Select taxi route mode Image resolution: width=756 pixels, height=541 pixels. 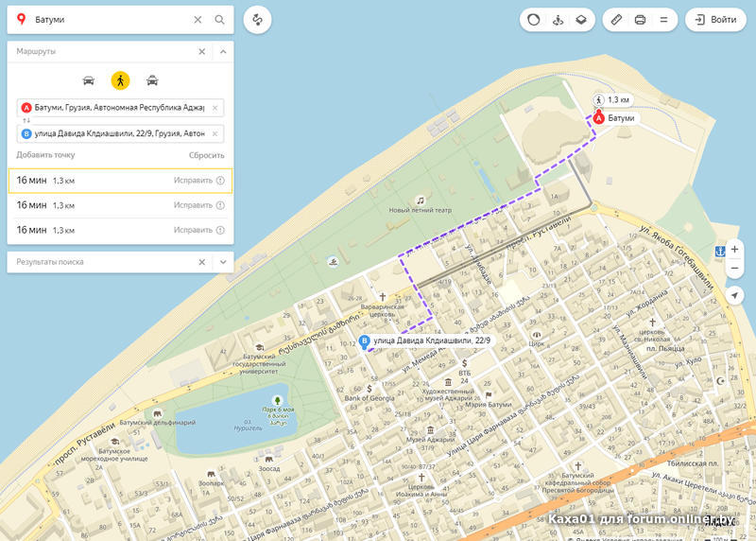[x=152, y=80]
